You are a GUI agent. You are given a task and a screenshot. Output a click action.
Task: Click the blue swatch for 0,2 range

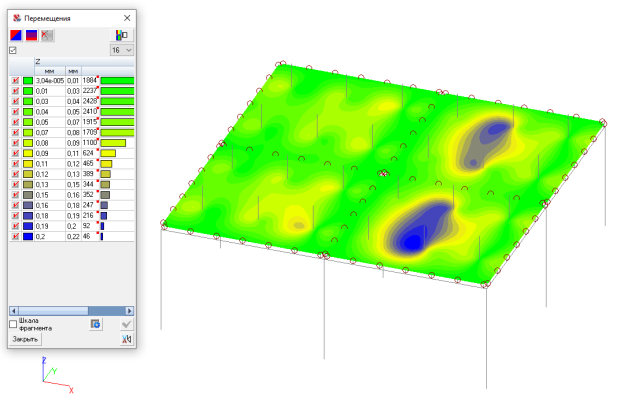click(x=28, y=237)
